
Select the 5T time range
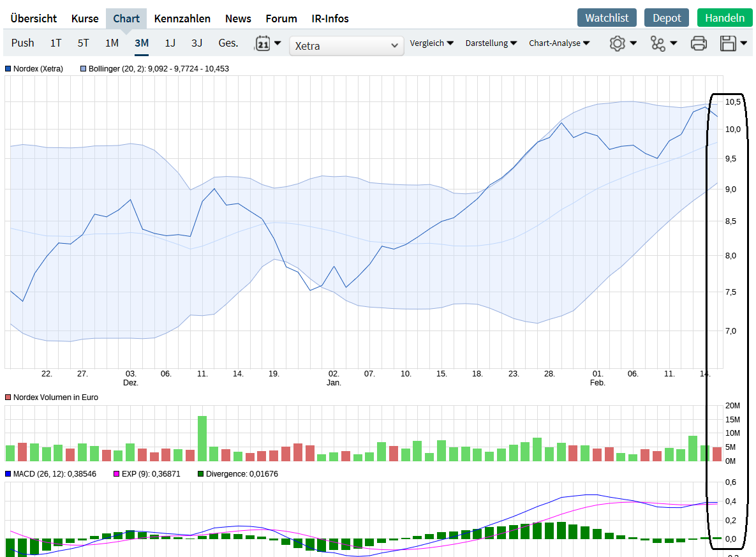(x=84, y=43)
